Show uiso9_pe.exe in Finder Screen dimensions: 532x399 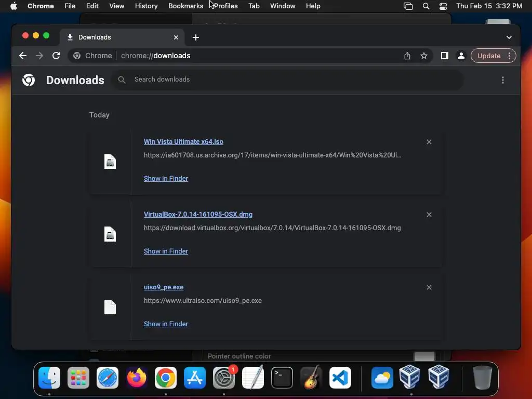[x=166, y=324]
